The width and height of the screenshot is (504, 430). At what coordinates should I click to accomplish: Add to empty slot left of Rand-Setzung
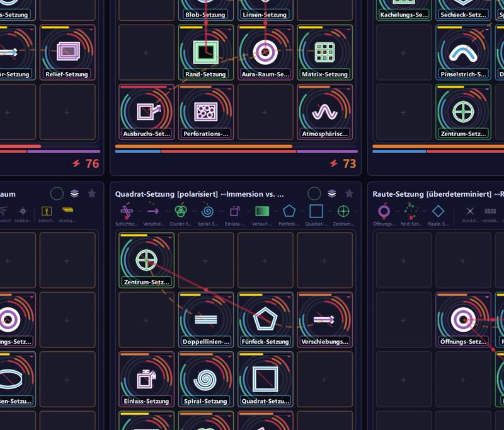click(x=146, y=52)
